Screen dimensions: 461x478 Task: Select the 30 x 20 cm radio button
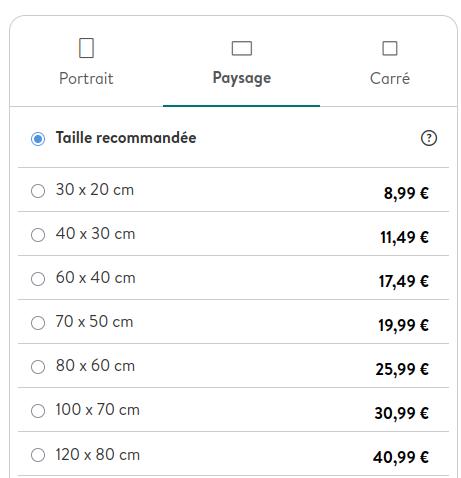click(38, 191)
